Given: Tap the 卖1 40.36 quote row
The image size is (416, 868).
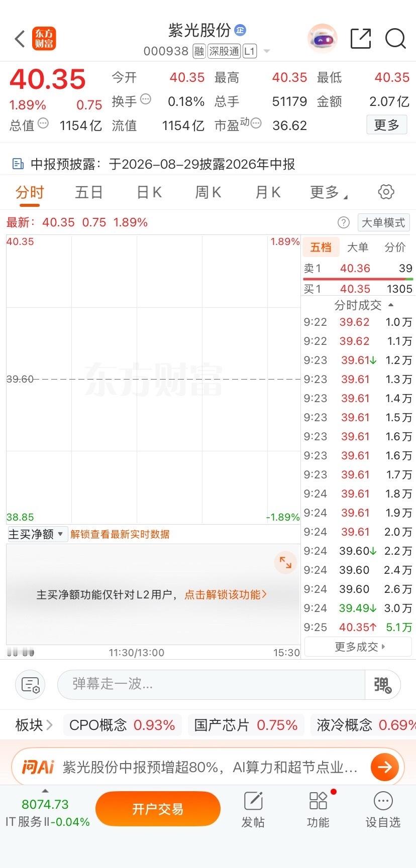Looking at the screenshot, I should click(358, 269).
